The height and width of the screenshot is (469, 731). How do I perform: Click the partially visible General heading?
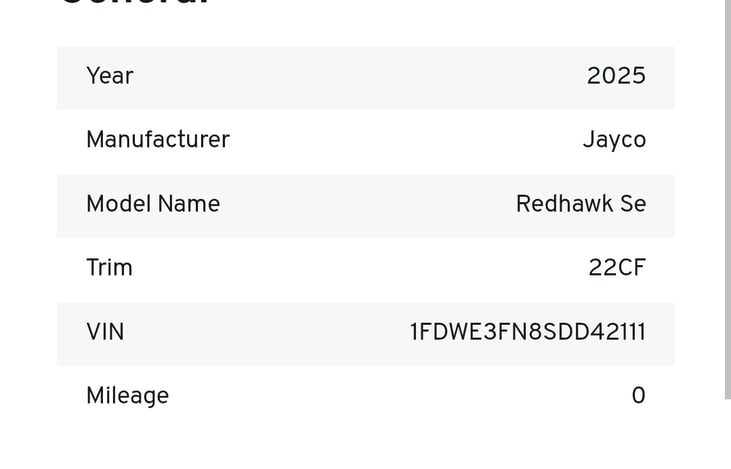135,2
